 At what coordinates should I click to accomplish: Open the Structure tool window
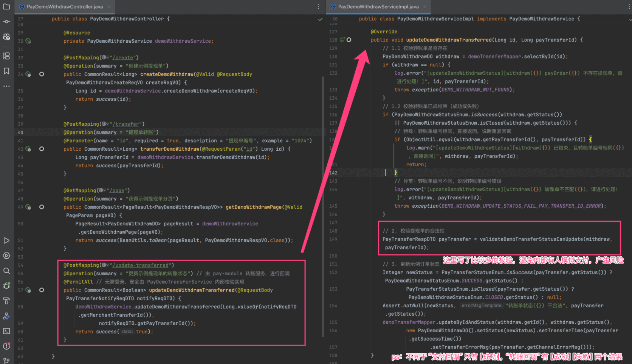pyautogui.click(x=6, y=56)
